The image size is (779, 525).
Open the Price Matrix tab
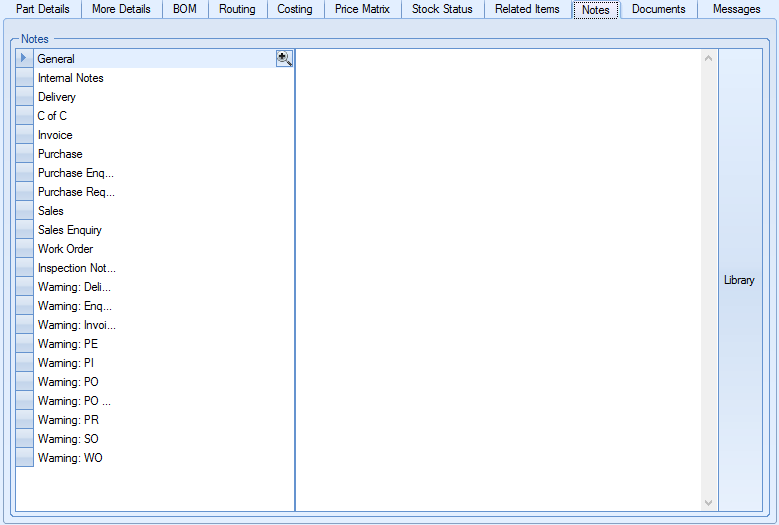(x=362, y=9)
